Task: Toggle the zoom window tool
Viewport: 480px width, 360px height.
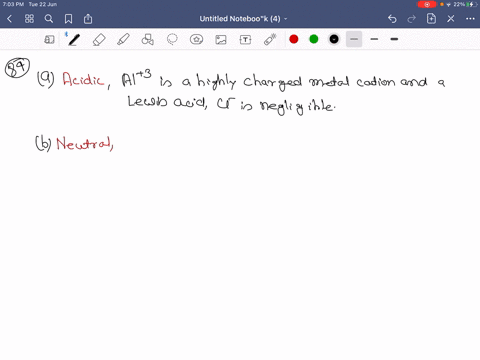Action: [x=49, y=40]
